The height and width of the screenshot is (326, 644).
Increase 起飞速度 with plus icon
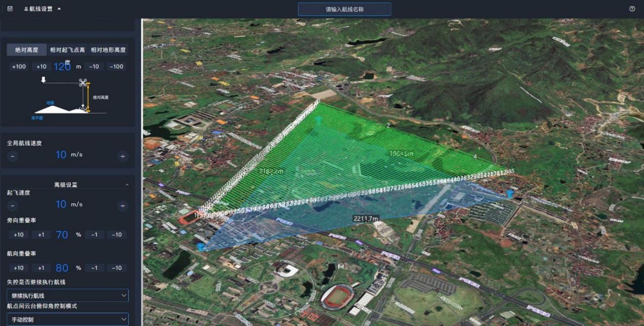tap(122, 206)
